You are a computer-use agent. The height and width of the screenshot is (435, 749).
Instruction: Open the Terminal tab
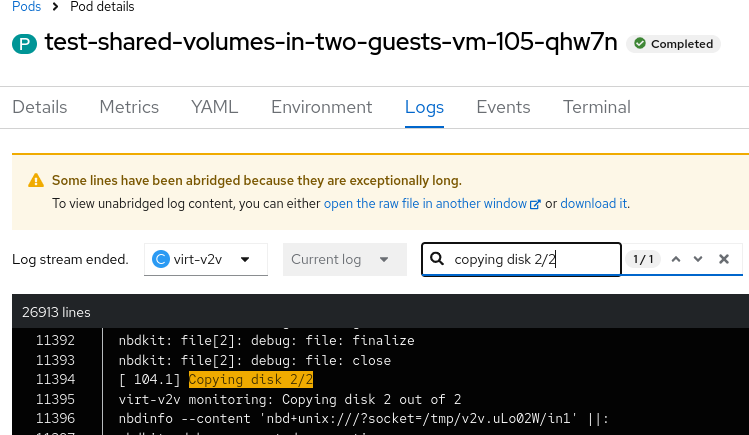coord(596,107)
